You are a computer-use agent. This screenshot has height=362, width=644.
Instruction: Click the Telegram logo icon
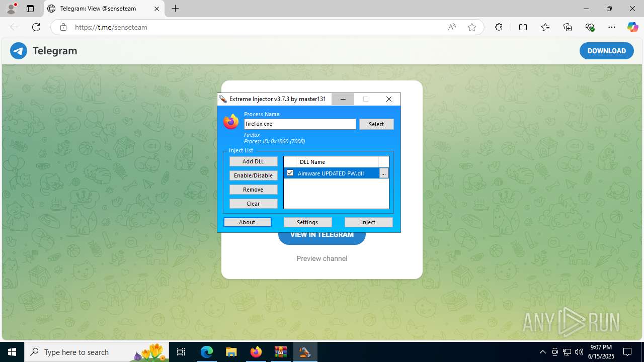tap(19, 51)
